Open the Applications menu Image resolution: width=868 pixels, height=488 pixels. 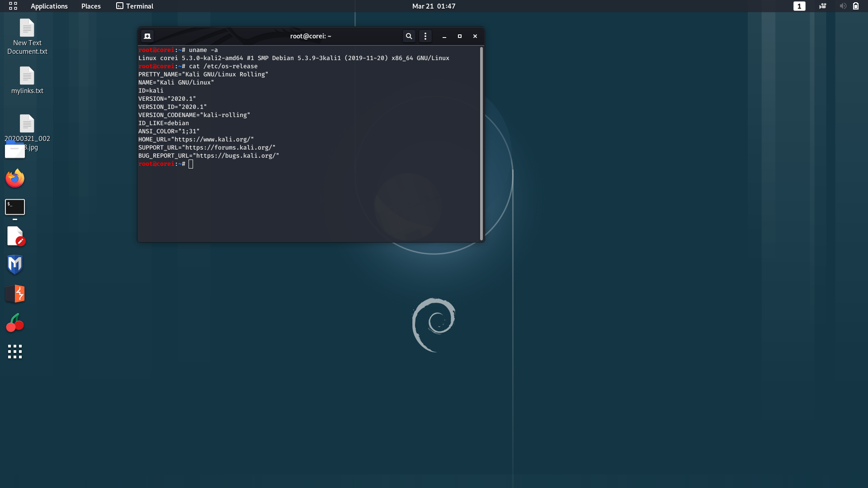49,6
